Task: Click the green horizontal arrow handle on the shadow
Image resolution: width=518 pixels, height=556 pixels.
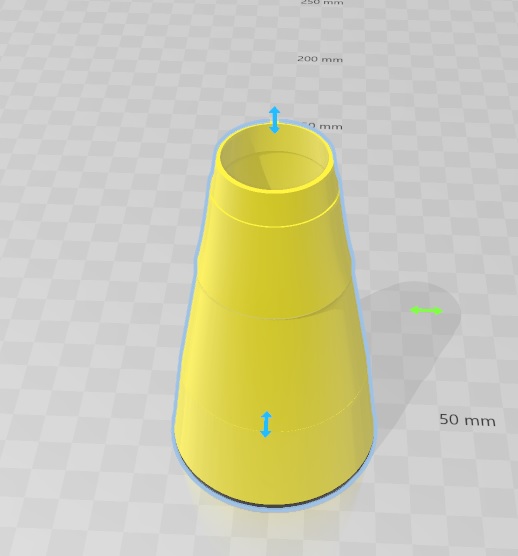Action: coord(426,311)
